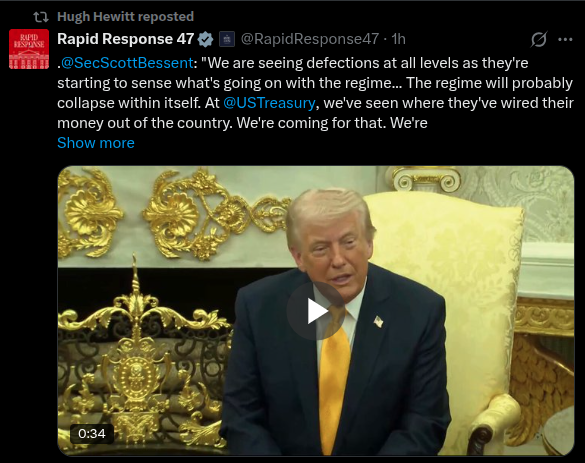
Task: Open the @USTreasury mention link
Action: click(x=269, y=103)
